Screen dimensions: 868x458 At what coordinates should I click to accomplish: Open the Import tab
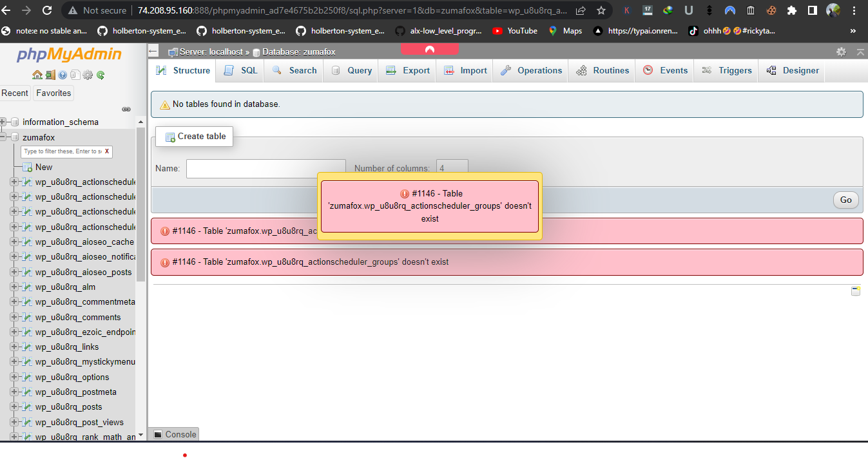[x=465, y=70]
